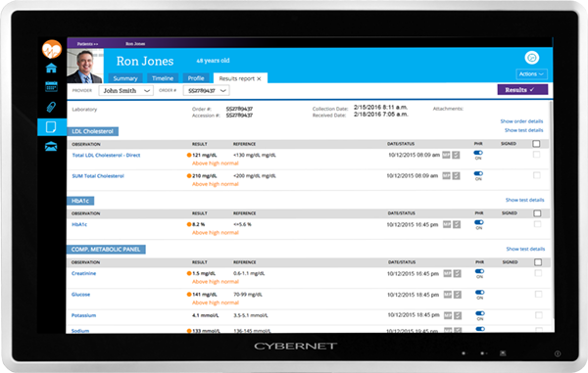Click the checkmark icon for Creatinine row
The height and width of the screenshot is (373, 588).
(x=457, y=274)
